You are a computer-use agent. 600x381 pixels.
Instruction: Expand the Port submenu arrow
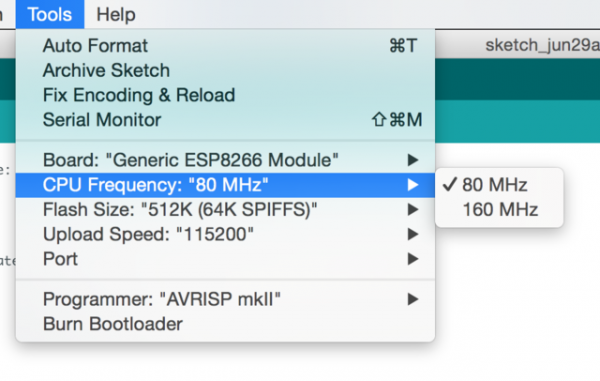tap(412, 259)
